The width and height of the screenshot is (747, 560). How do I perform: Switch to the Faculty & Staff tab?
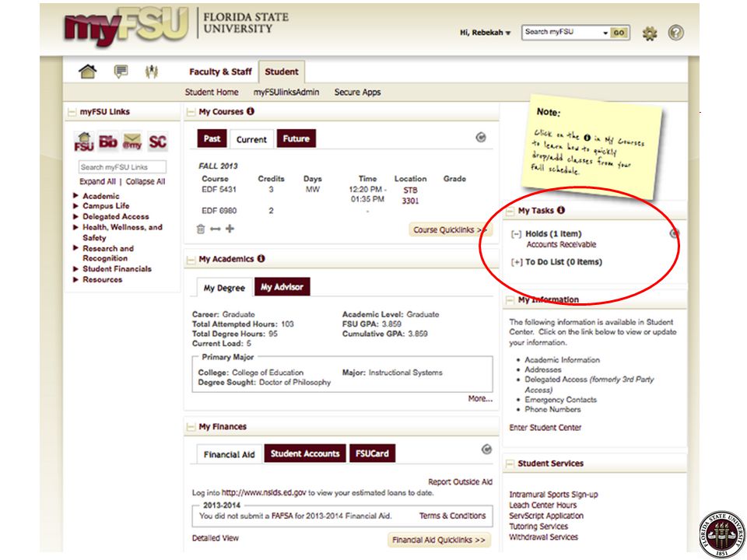point(220,72)
